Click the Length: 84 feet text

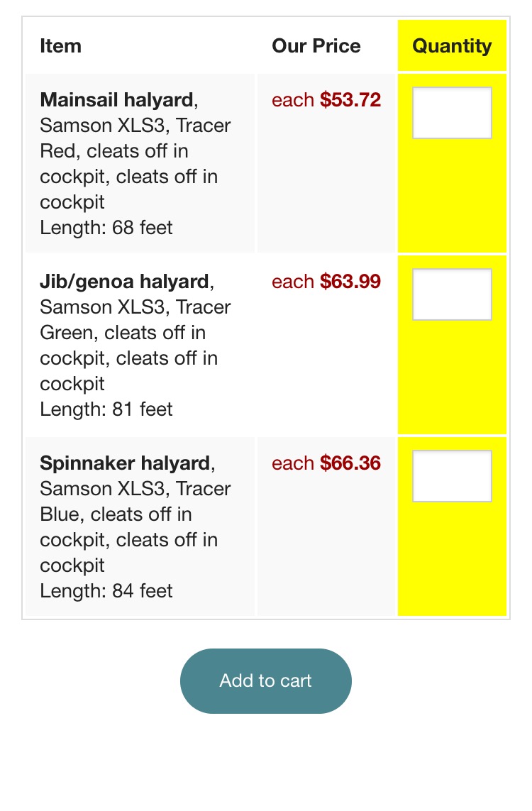pos(106,591)
